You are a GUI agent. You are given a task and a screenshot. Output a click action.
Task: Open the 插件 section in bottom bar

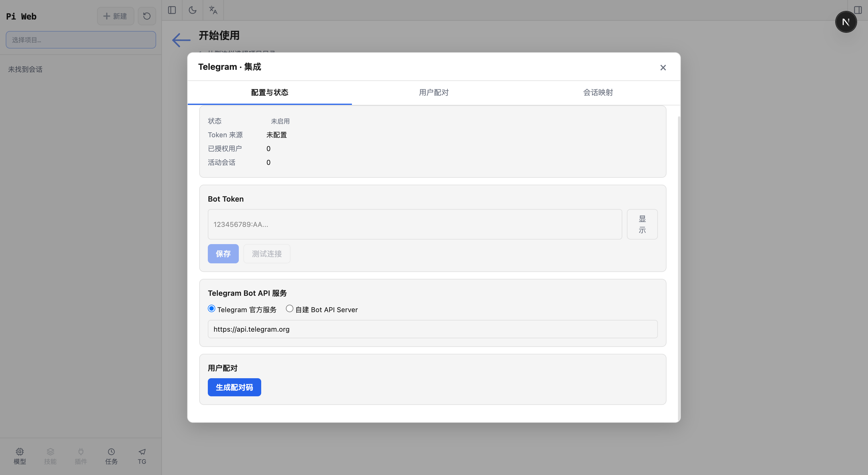(81, 456)
